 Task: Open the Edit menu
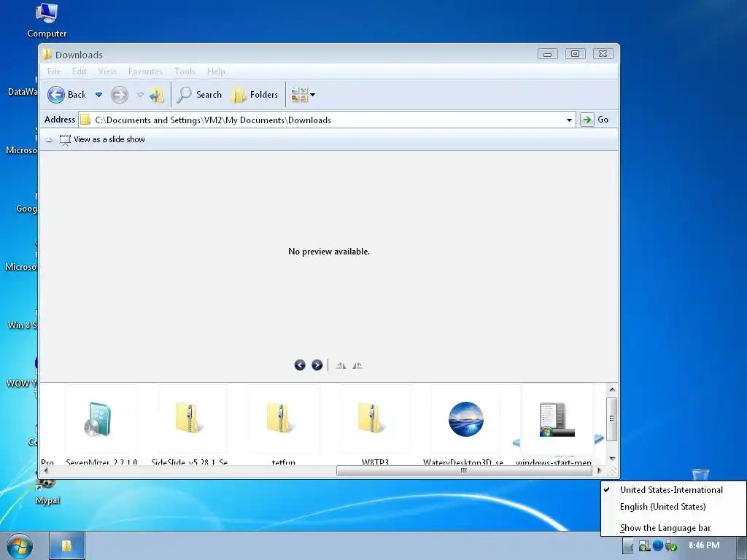pos(80,71)
